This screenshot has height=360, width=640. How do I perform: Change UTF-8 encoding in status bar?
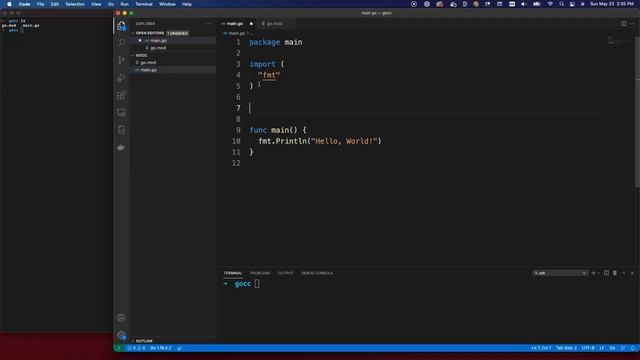tap(588, 348)
